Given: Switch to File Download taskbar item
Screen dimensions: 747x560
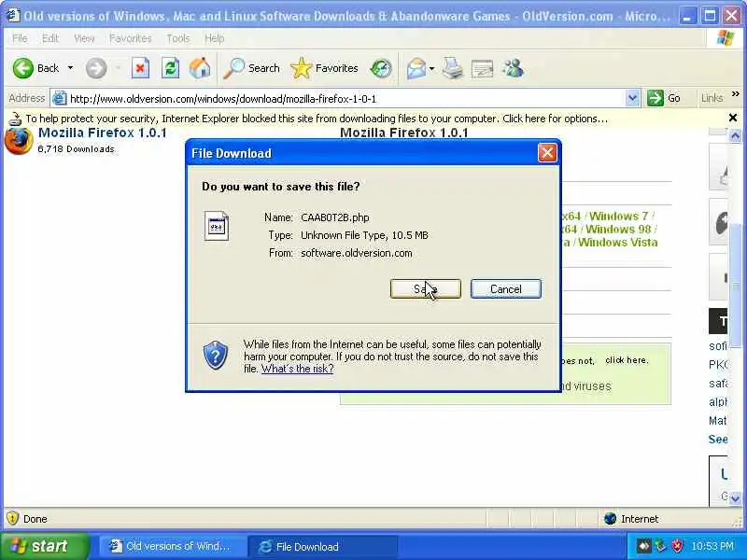Looking at the screenshot, I should [323, 546].
